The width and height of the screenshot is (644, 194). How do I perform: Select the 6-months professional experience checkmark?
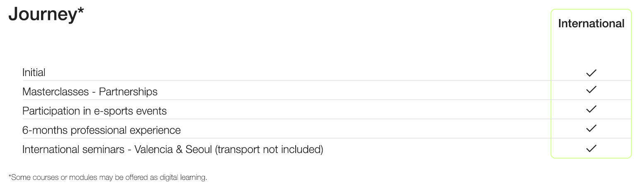pos(591,128)
